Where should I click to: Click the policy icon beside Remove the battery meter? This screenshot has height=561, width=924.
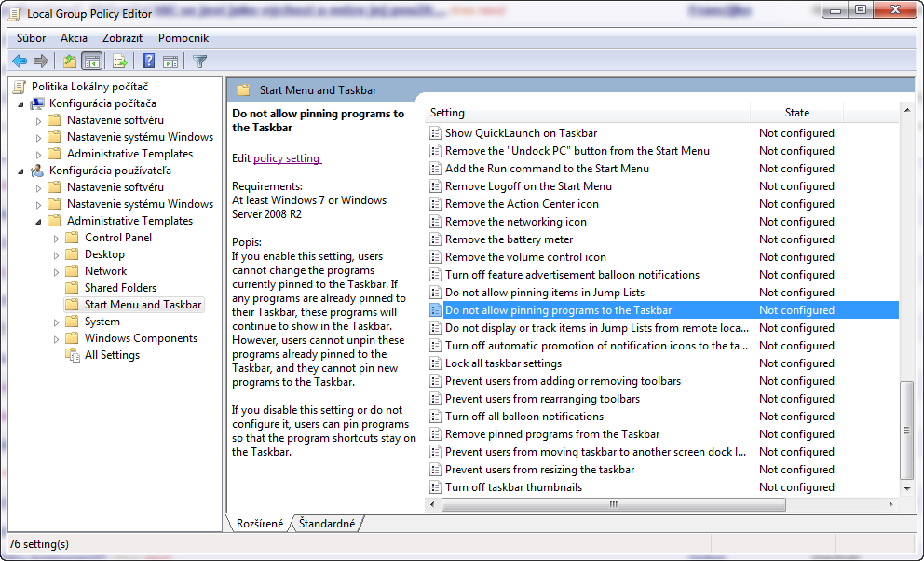tap(436, 239)
